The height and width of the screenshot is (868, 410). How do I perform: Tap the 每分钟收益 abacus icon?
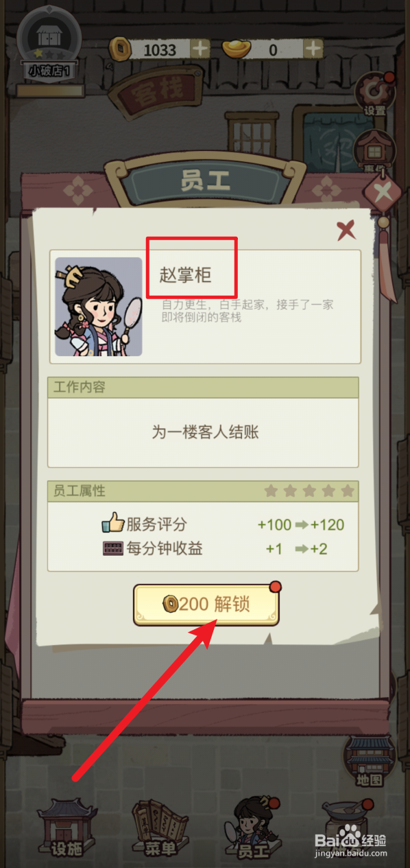pos(113,549)
